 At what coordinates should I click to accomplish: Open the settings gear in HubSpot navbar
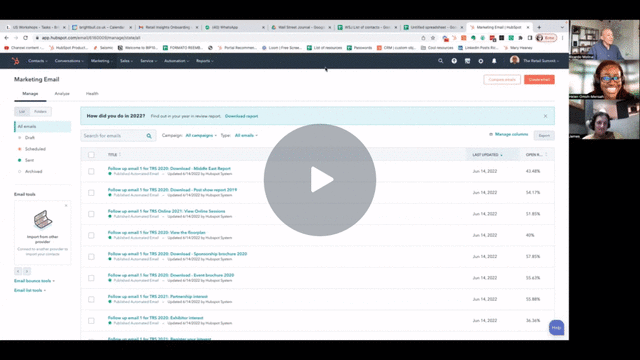tap(481, 61)
